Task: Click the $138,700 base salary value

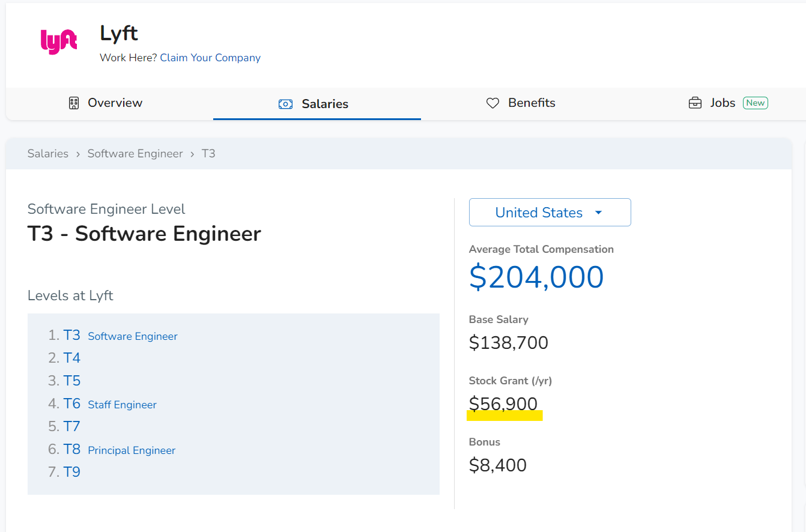Action: click(x=509, y=343)
